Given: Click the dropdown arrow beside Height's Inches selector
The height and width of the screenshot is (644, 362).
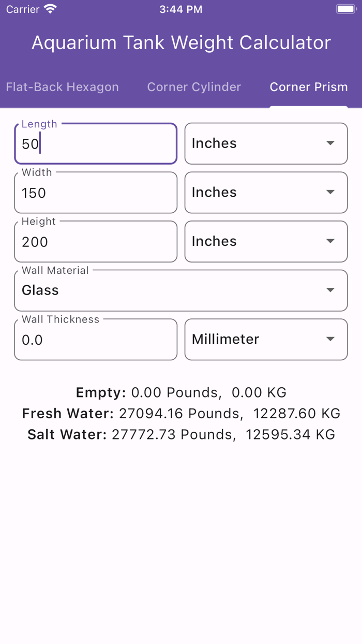Looking at the screenshot, I should (330, 241).
